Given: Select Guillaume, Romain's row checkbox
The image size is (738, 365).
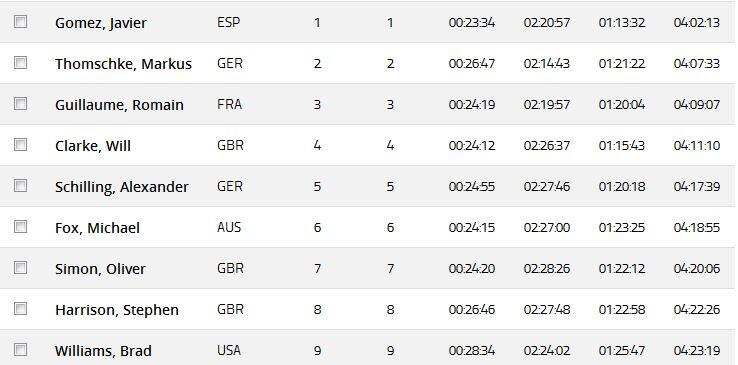Looking at the screenshot, I should coord(20,103).
